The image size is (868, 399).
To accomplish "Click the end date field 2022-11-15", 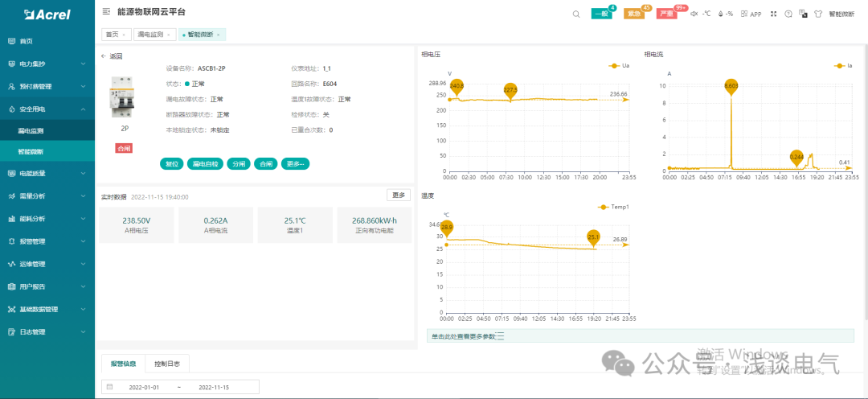I will [x=214, y=387].
